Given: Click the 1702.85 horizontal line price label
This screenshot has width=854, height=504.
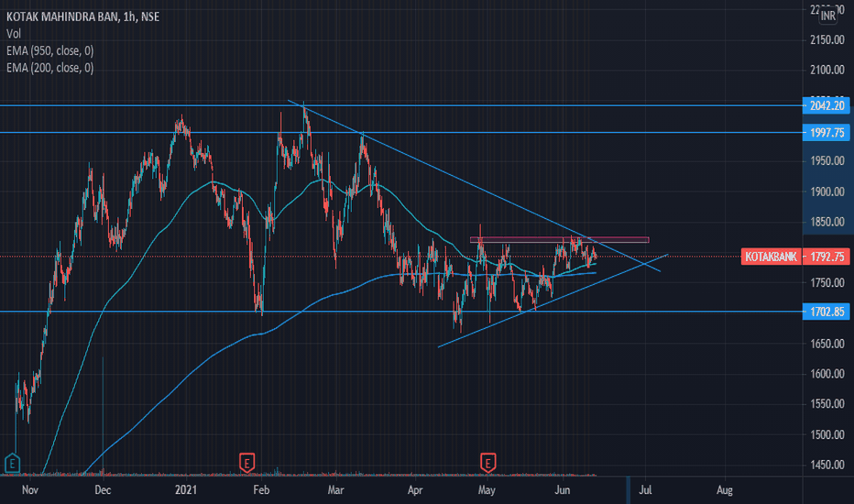Looking at the screenshot, I should (827, 312).
